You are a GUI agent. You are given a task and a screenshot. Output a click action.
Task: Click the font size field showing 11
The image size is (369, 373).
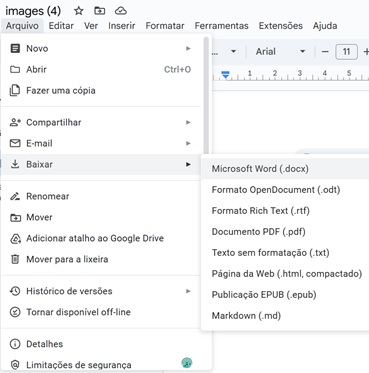pos(346,52)
